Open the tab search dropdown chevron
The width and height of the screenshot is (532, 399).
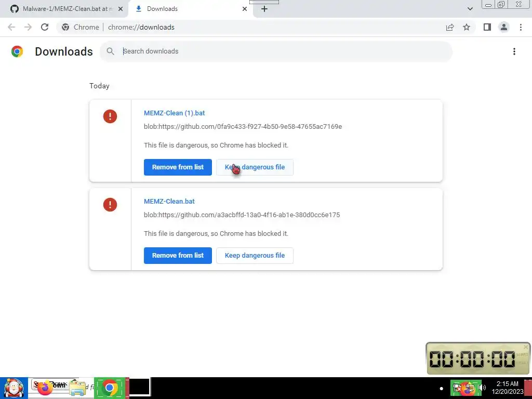pos(470,9)
